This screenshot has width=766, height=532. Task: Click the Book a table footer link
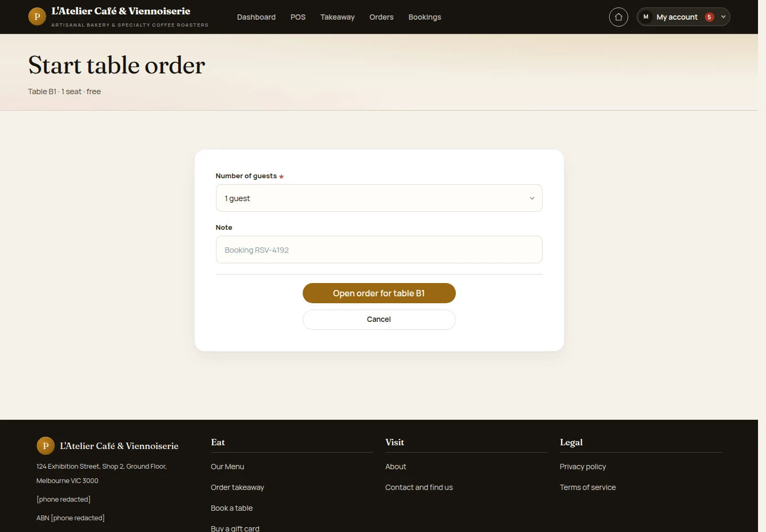point(231,508)
